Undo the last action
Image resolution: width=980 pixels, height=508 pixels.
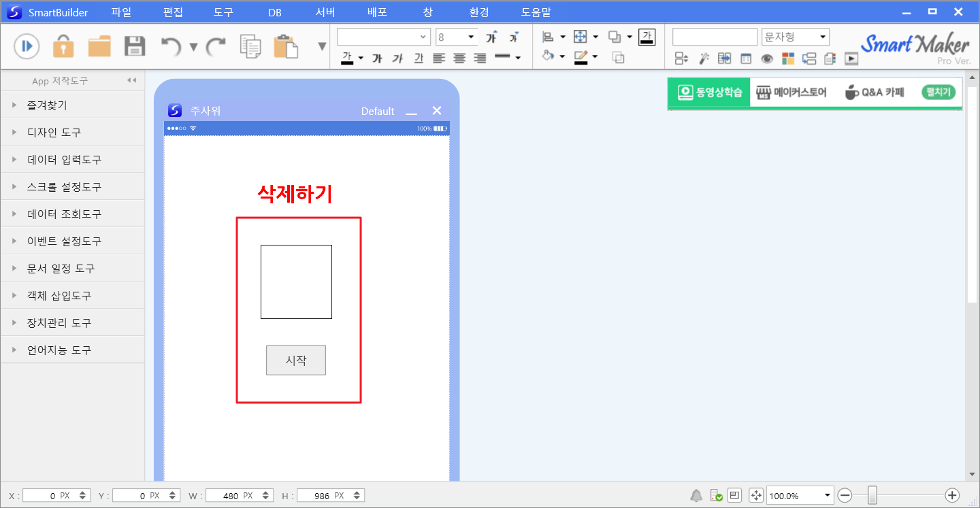coord(171,46)
